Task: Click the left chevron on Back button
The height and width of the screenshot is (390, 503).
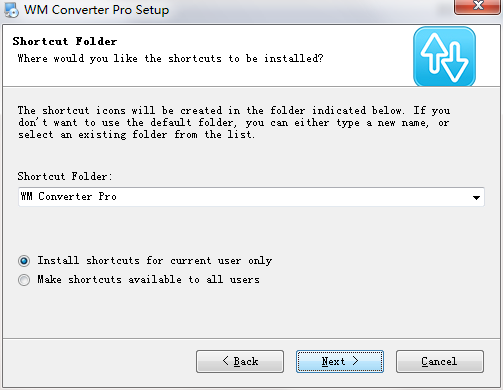Action: (x=226, y=361)
